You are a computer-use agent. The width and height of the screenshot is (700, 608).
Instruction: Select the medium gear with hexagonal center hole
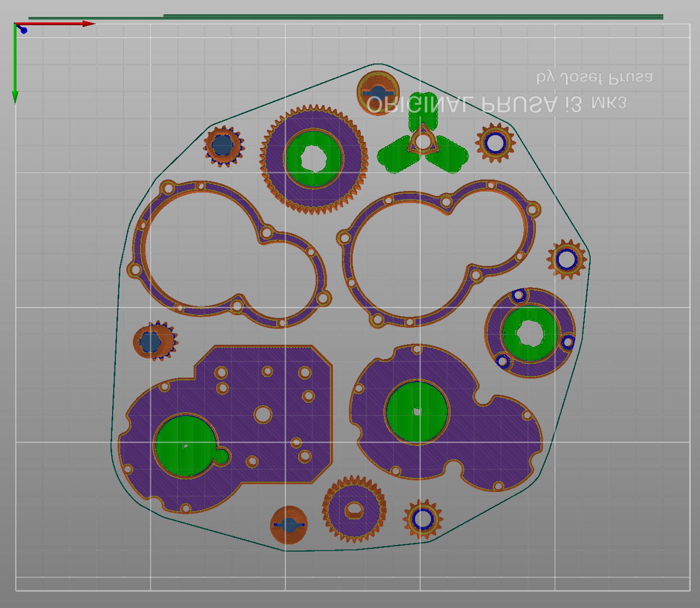(x=354, y=509)
